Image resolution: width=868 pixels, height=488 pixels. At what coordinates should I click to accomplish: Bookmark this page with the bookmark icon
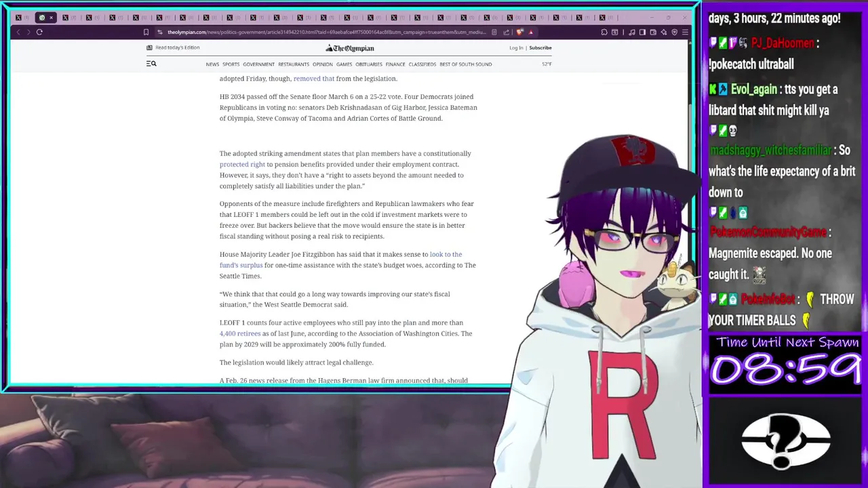tap(146, 32)
